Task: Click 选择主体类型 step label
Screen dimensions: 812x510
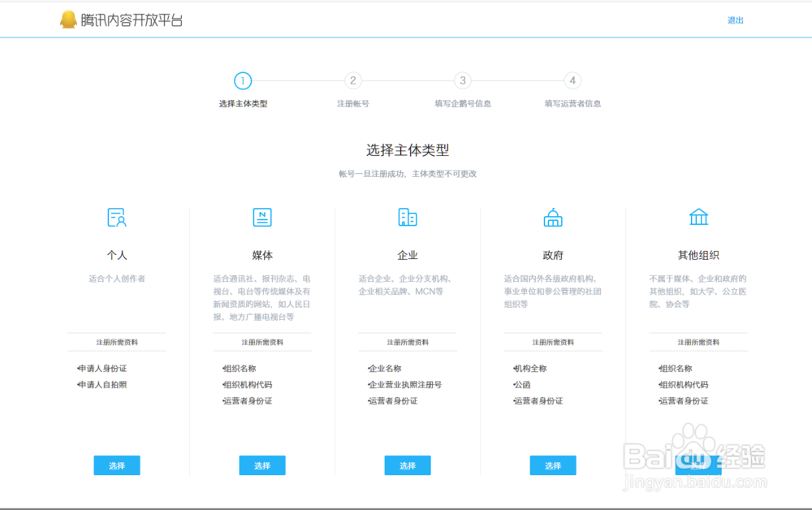Action: [x=243, y=104]
